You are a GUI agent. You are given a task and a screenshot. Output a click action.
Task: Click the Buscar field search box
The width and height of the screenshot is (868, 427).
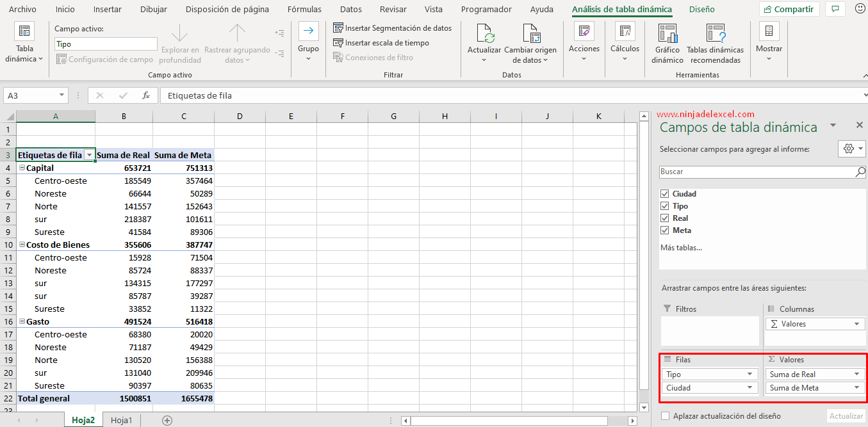756,172
